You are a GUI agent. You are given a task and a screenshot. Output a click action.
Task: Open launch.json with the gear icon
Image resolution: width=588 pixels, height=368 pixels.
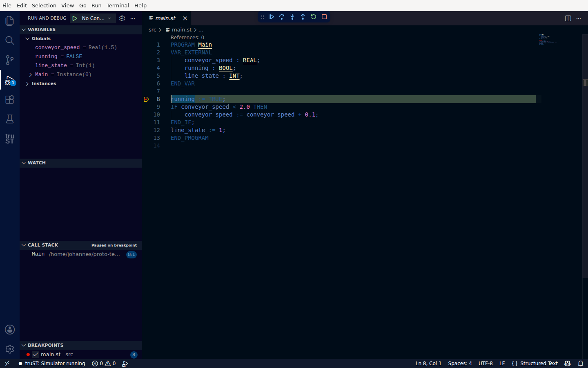(x=122, y=18)
